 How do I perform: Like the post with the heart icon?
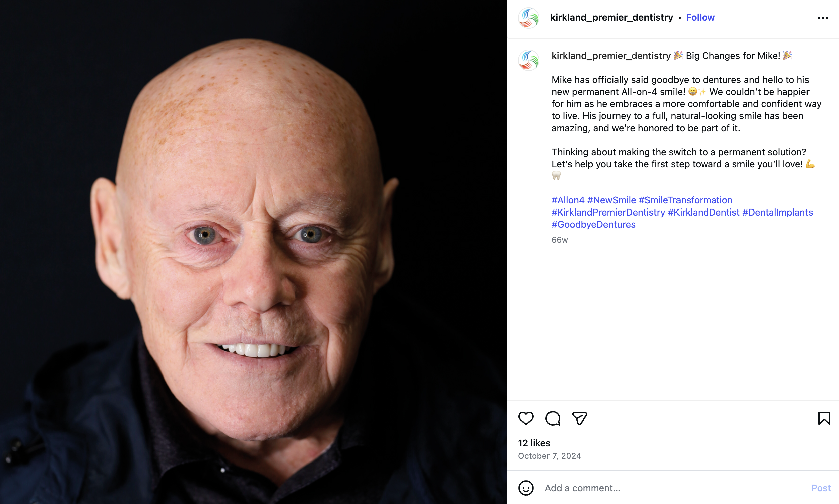[526, 418]
